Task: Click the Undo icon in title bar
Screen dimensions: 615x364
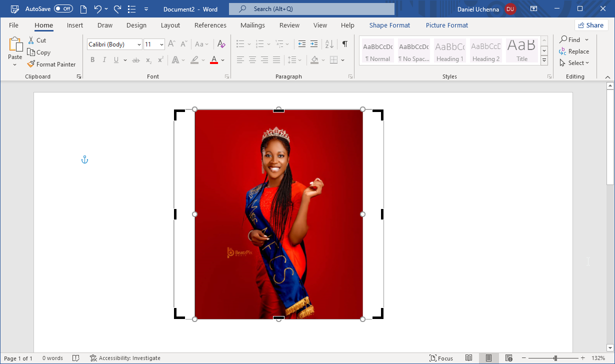Action: tap(98, 9)
